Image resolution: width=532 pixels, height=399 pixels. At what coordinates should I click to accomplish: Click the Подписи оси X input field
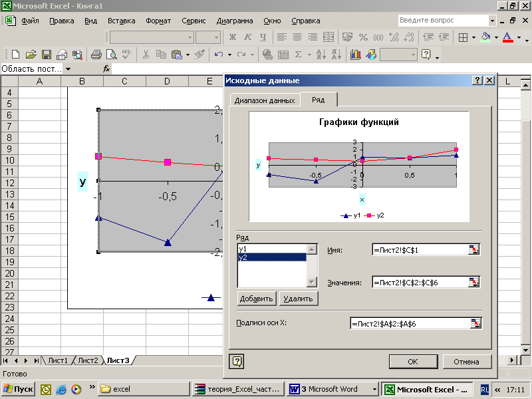coord(410,323)
